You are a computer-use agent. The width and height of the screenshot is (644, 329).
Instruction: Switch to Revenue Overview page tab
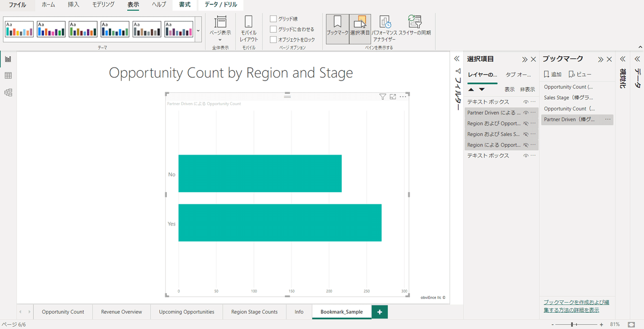tap(121, 312)
